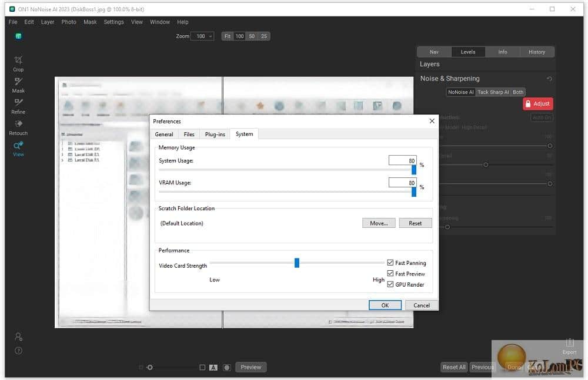588x380 pixels.
Task: Click the Export icon
Action: (569, 347)
